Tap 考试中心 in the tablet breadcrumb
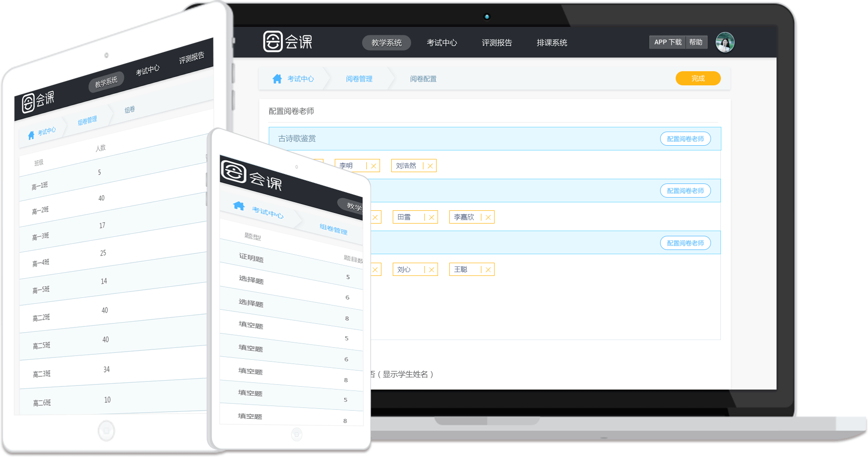868x457 pixels. tap(47, 131)
